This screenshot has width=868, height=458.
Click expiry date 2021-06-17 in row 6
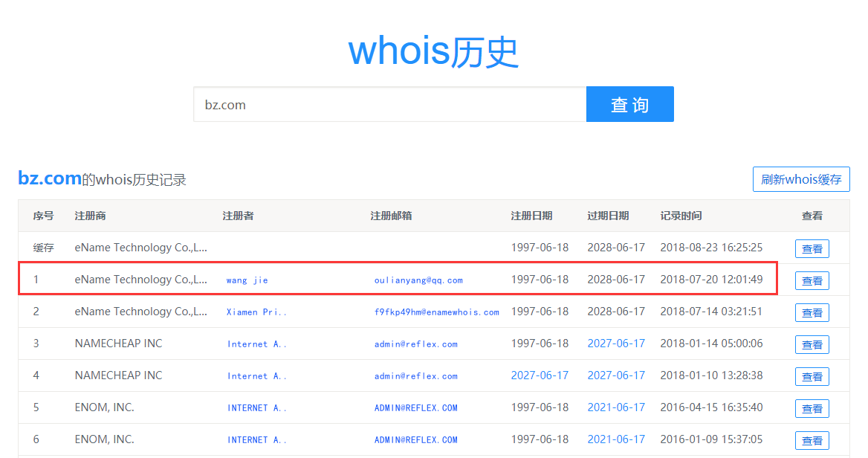coord(616,439)
